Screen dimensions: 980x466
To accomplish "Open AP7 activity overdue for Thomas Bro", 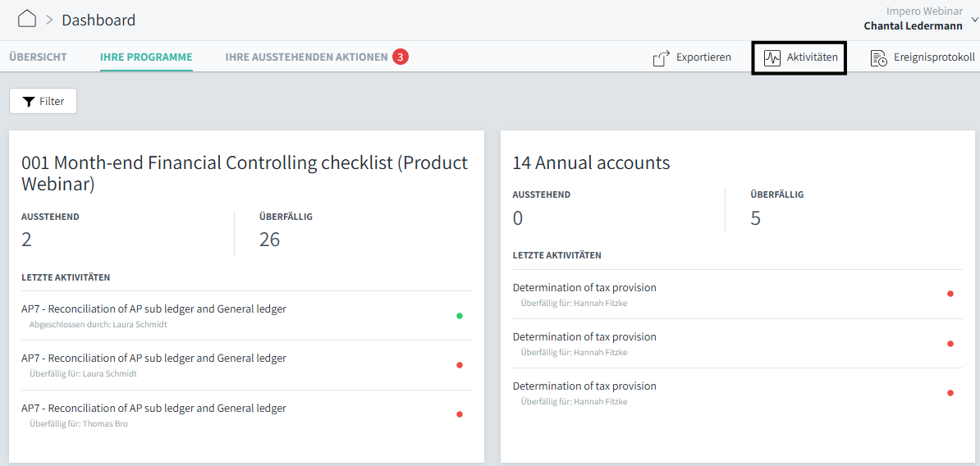I will pos(153,408).
